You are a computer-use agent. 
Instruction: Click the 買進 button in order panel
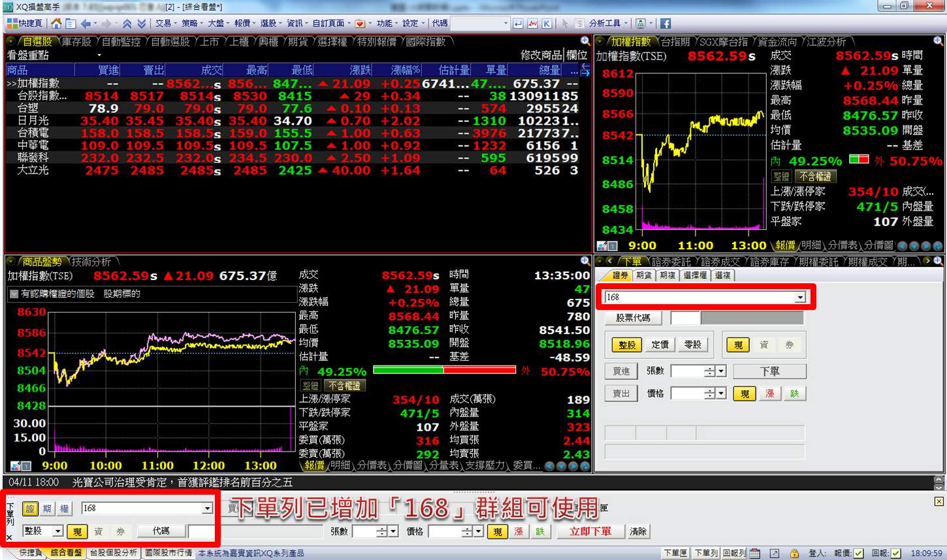(620, 371)
